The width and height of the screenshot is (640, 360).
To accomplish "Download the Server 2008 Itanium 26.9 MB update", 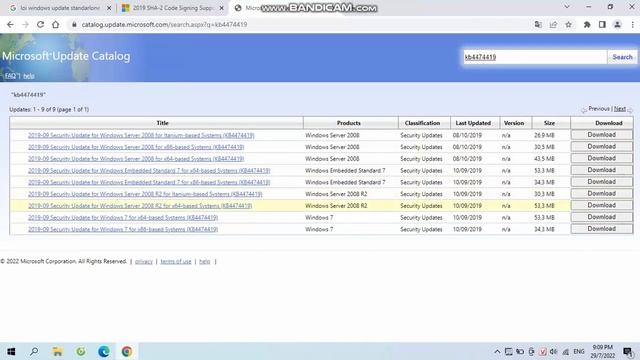I will pos(602,135).
